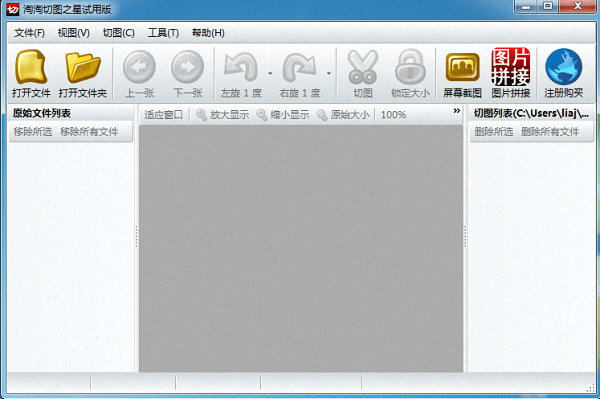Toggle the 锁定大小 lock size icon
The height and width of the screenshot is (399, 600).
point(410,73)
